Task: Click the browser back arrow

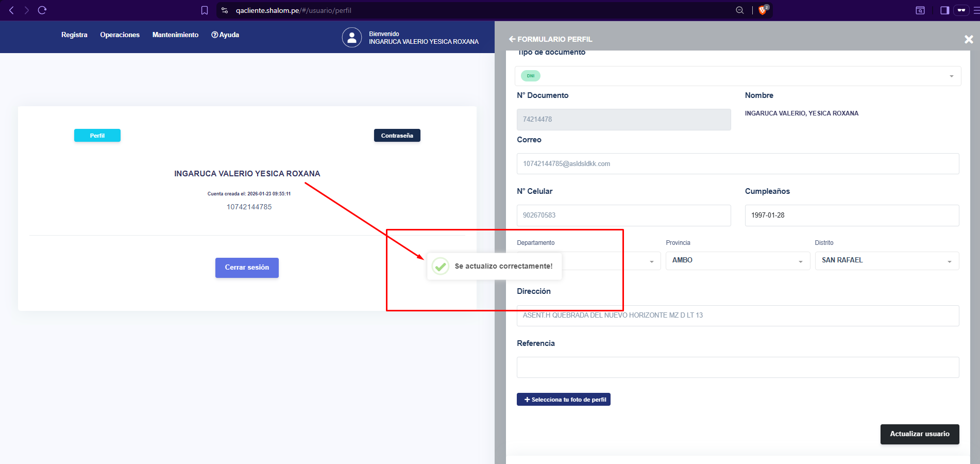Action: coord(11,10)
